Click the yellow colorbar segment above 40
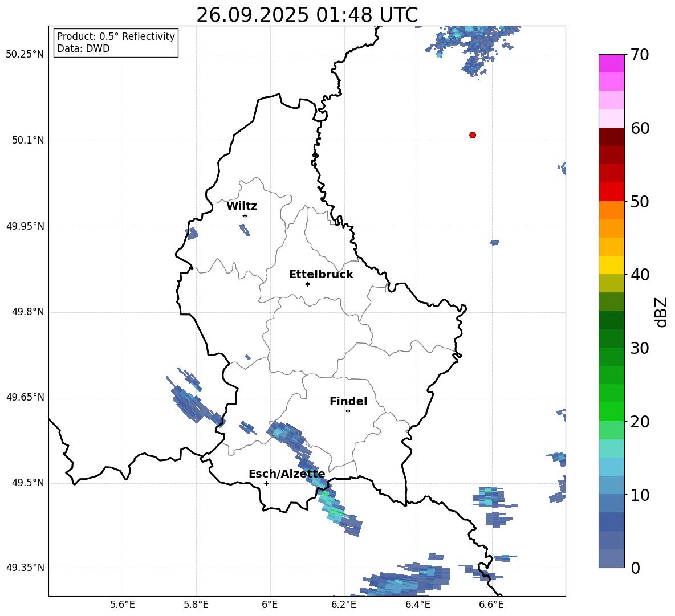Viewport: 675px width, 616px height. (x=611, y=265)
